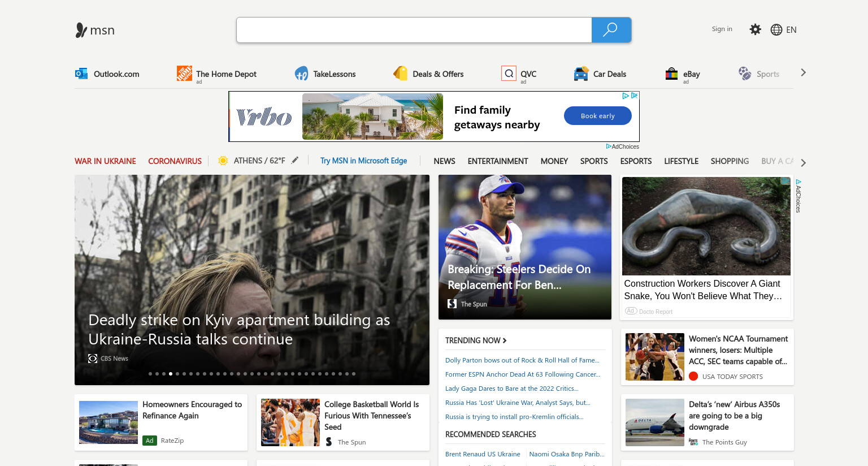Go to ESPORTS tab
Screen dimensions: 868x466
(636, 161)
